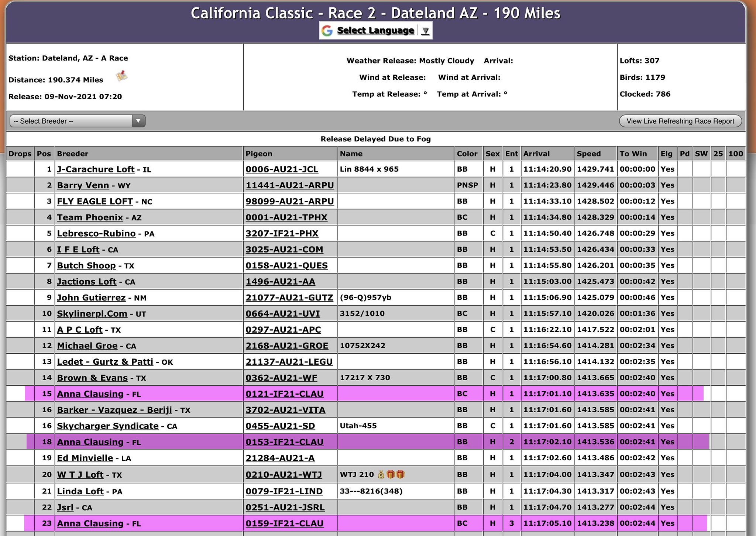The height and width of the screenshot is (536, 756).
Task: Select Anna Clausing link at position 15
Action: (x=90, y=394)
